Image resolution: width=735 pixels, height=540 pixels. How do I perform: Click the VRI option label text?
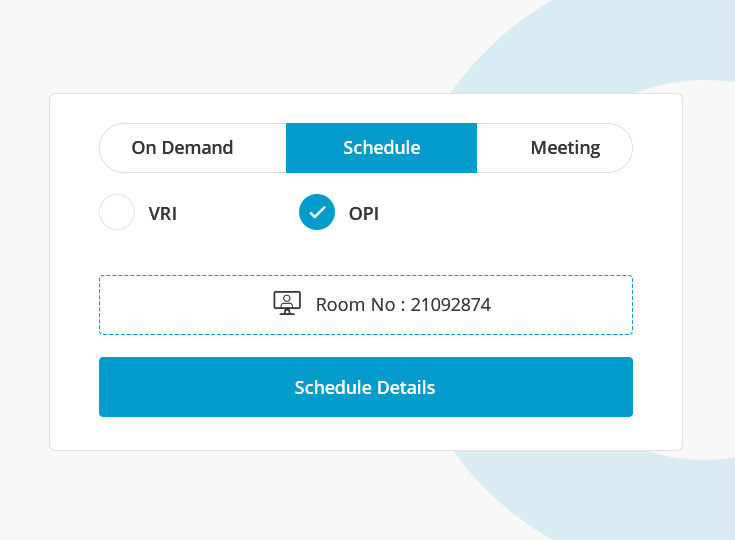click(163, 213)
